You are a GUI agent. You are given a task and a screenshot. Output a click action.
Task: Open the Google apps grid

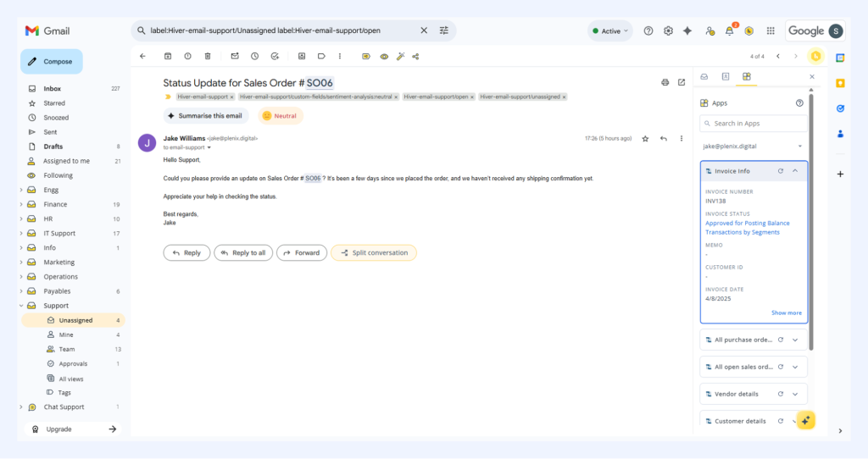(771, 31)
